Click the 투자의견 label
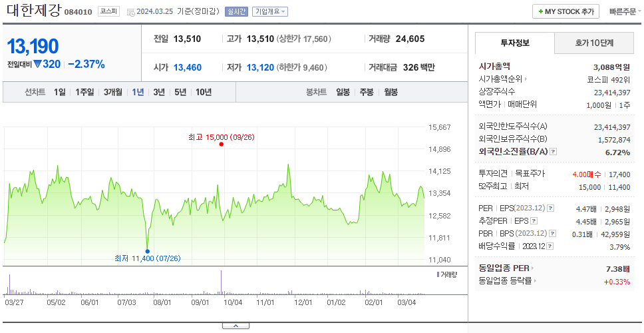644x333 pixels. click(493, 174)
